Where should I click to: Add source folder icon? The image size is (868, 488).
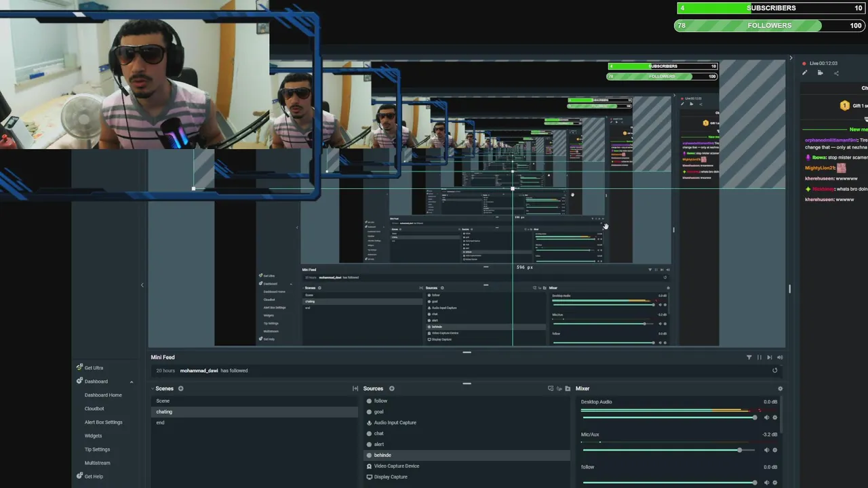568,389
